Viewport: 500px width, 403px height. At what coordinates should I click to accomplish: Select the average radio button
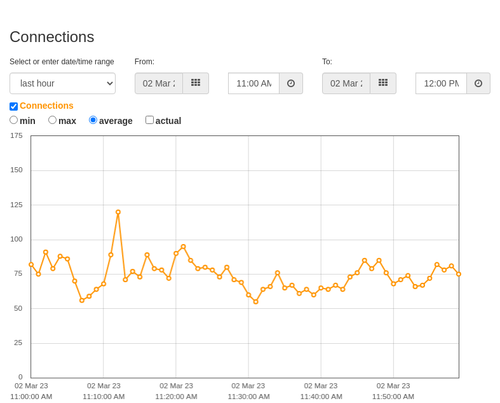point(93,120)
